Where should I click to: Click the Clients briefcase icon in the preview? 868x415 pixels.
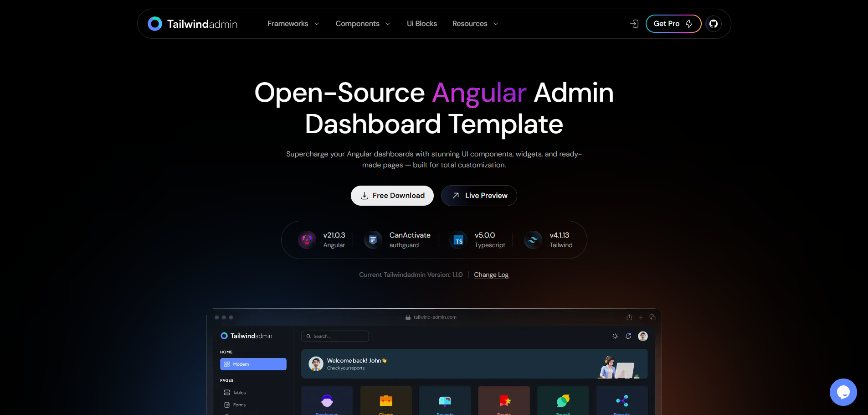pos(386,401)
